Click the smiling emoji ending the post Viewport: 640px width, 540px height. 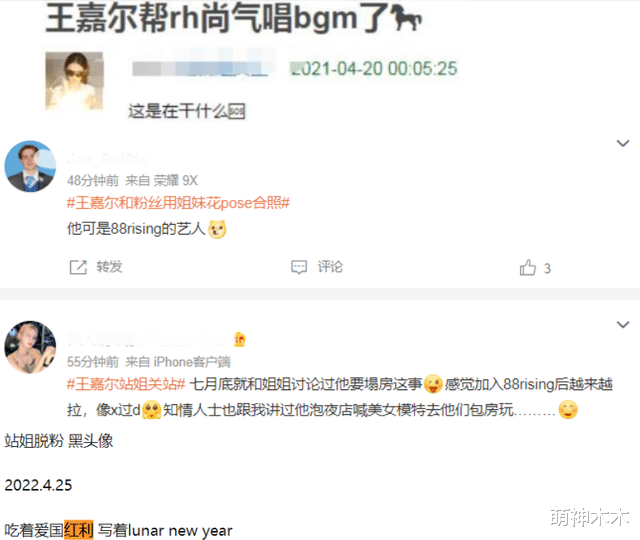tap(568, 409)
